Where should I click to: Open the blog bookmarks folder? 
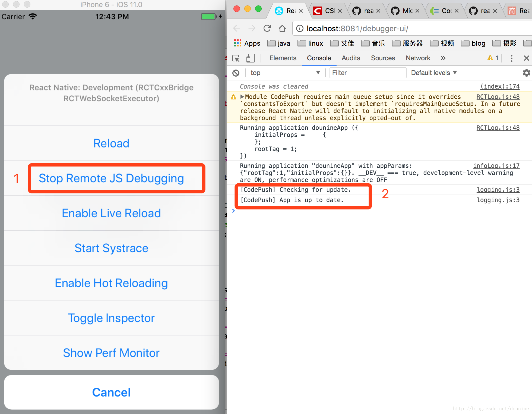click(473, 43)
